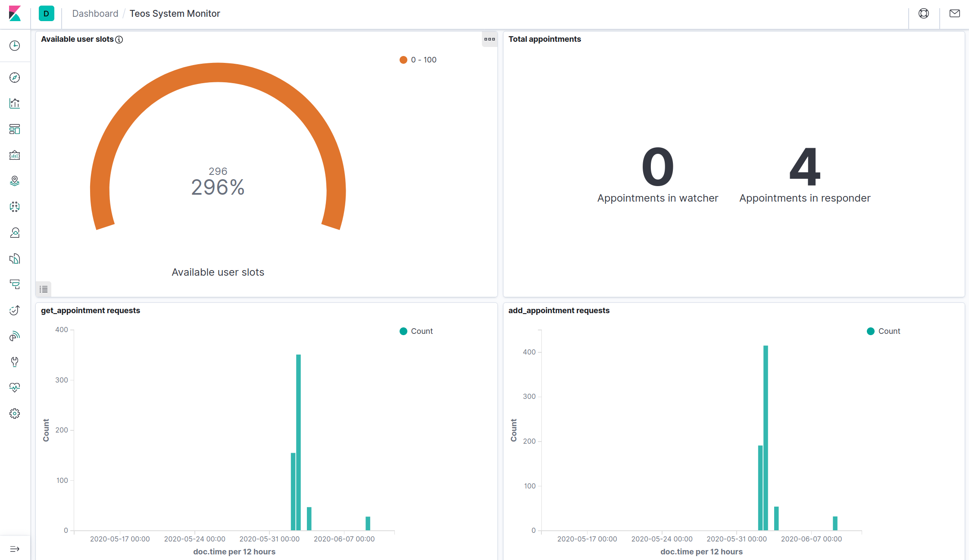Viewport: 969px width, 560px height.
Task: Open Management gear icon
Action: click(15, 414)
